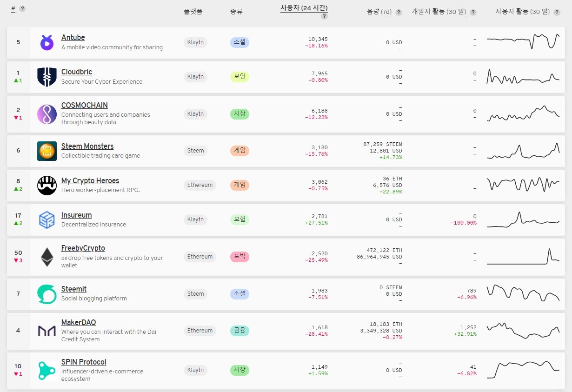572x392 pixels.
Task: Click the "Collectible trading card game" description
Action: [x=100, y=156]
